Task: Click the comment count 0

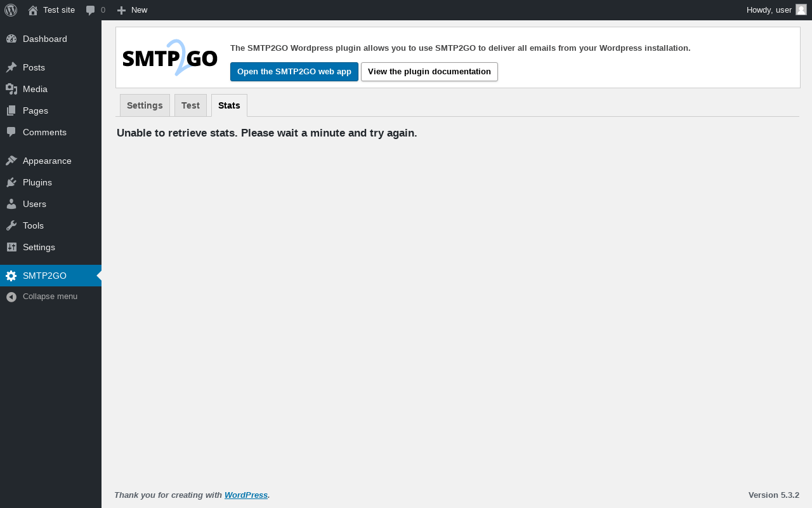Action: pos(103,10)
